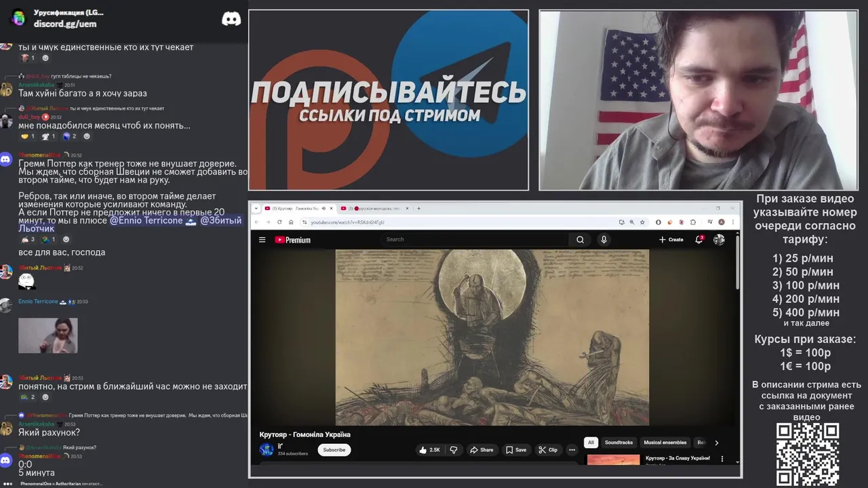868x488 pixels.
Task: Open site information icon in address bar
Action: point(303,222)
